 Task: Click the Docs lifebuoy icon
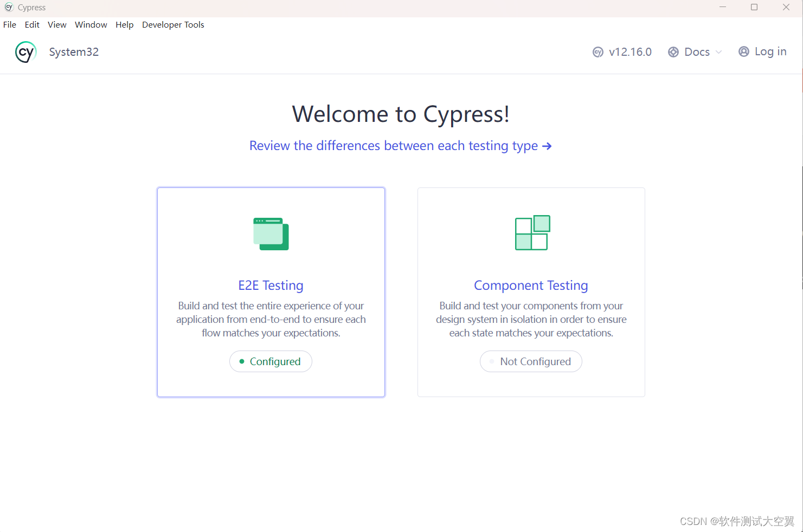pos(673,52)
